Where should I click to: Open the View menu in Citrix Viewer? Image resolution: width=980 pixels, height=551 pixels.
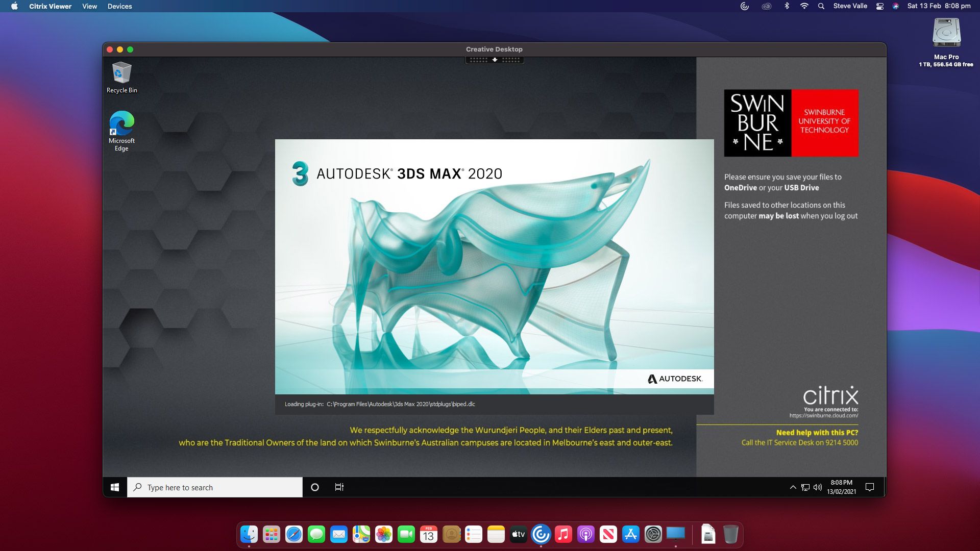tap(89, 6)
